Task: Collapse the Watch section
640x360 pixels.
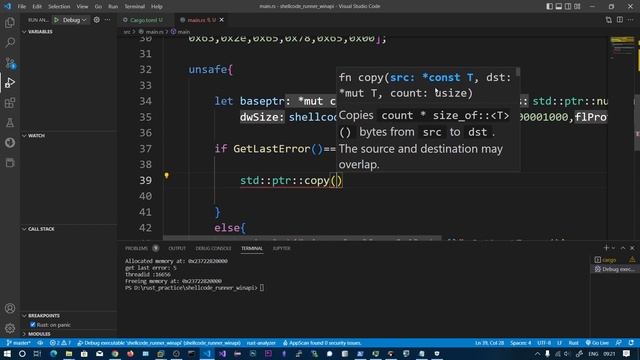Action: tap(36, 136)
